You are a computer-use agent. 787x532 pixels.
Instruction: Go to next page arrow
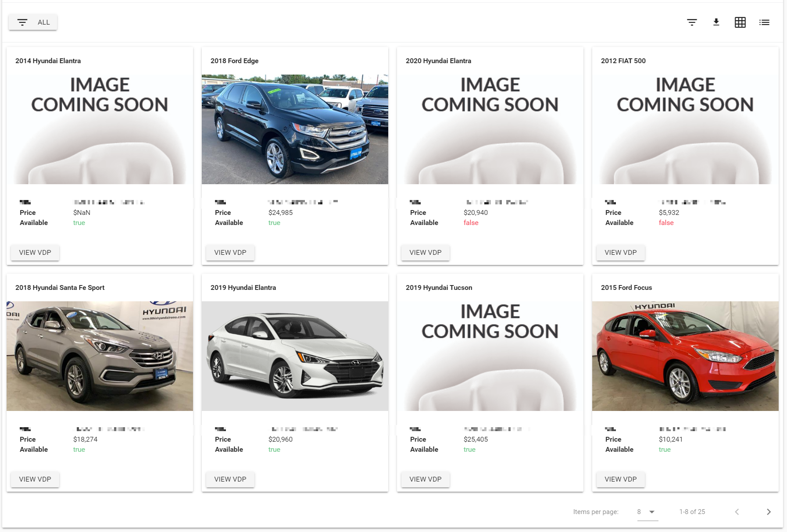tap(769, 512)
